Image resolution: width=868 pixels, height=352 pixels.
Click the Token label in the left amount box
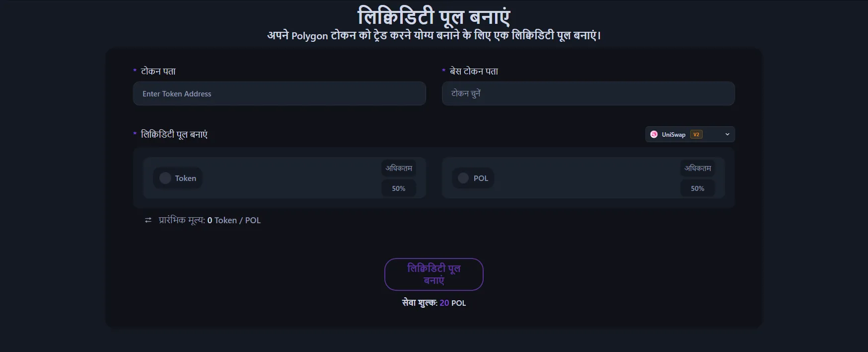[185, 178]
